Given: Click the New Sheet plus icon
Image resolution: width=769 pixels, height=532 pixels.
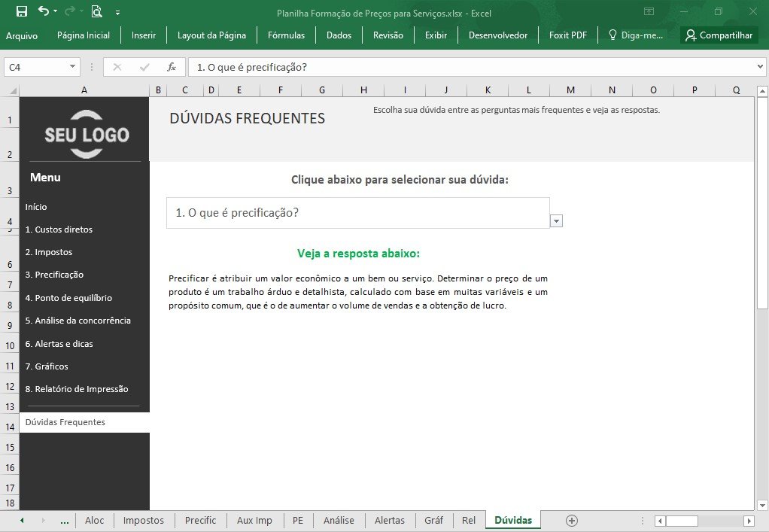Looking at the screenshot, I should (571, 520).
